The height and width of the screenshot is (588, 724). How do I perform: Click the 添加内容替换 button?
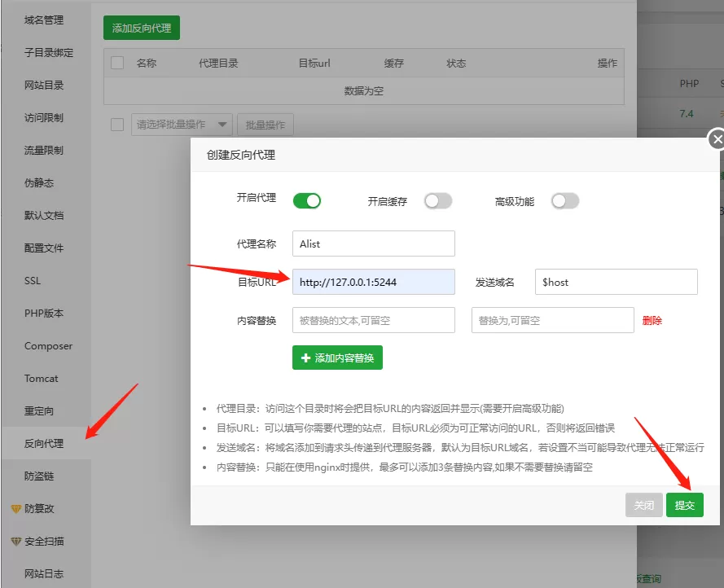coord(336,358)
